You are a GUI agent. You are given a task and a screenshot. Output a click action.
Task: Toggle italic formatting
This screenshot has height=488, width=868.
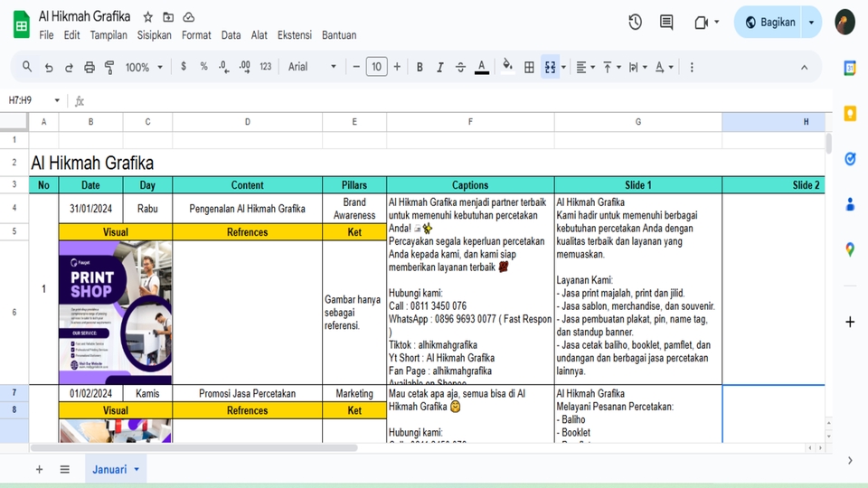pyautogui.click(x=440, y=68)
